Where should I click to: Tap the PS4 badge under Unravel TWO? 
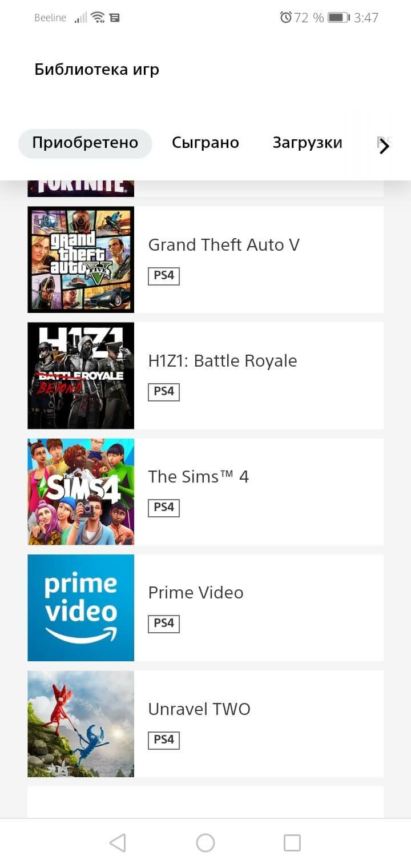164,740
